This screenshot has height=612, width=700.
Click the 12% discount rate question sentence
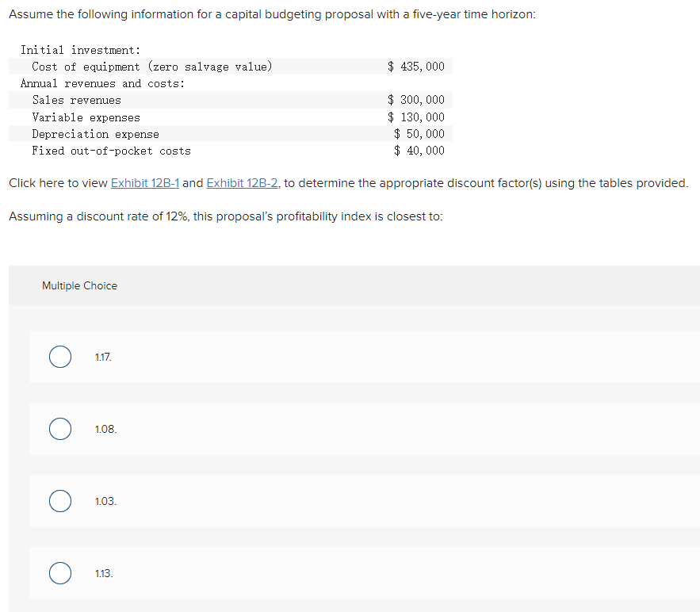coord(225,216)
